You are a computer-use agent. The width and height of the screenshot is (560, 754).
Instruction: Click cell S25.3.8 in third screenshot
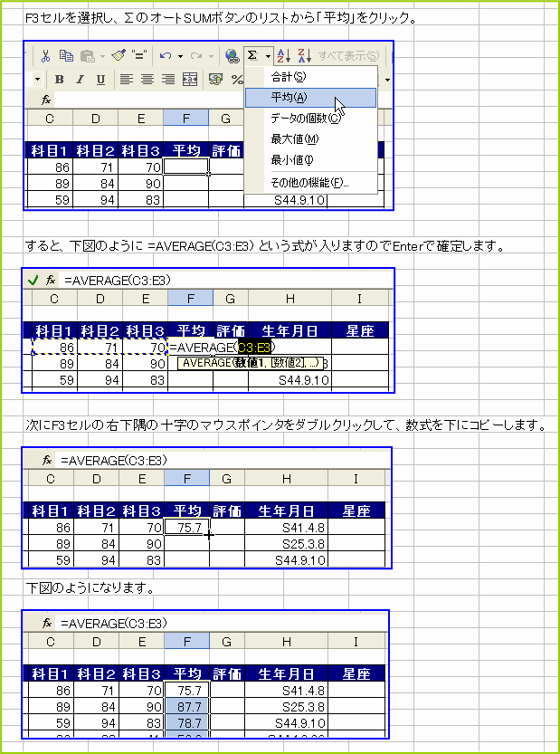tap(286, 543)
